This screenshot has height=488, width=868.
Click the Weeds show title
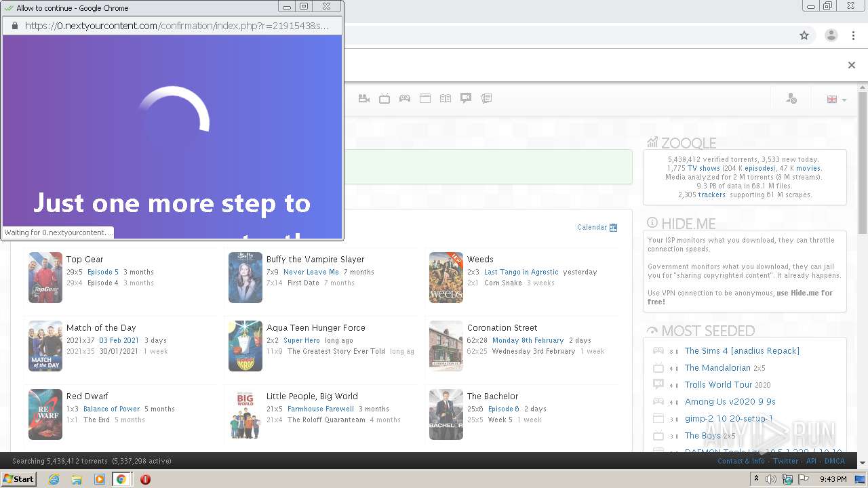coord(480,260)
